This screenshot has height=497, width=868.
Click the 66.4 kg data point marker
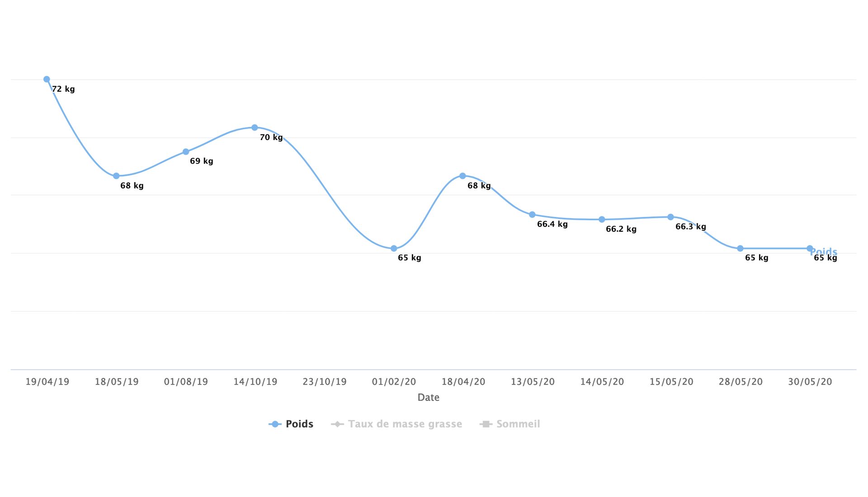coord(532,215)
